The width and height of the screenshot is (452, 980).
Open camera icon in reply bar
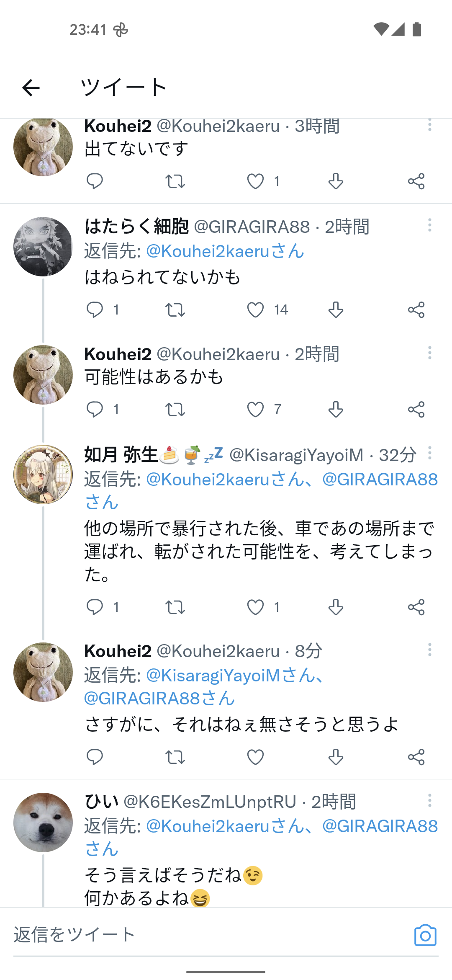pyautogui.click(x=425, y=935)
